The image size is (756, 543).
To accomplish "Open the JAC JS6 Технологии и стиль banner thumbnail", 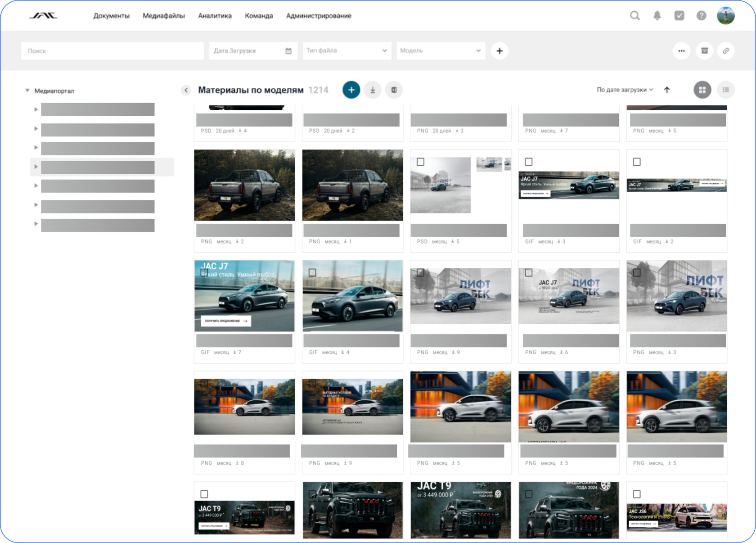I will (x=677, y=518).
